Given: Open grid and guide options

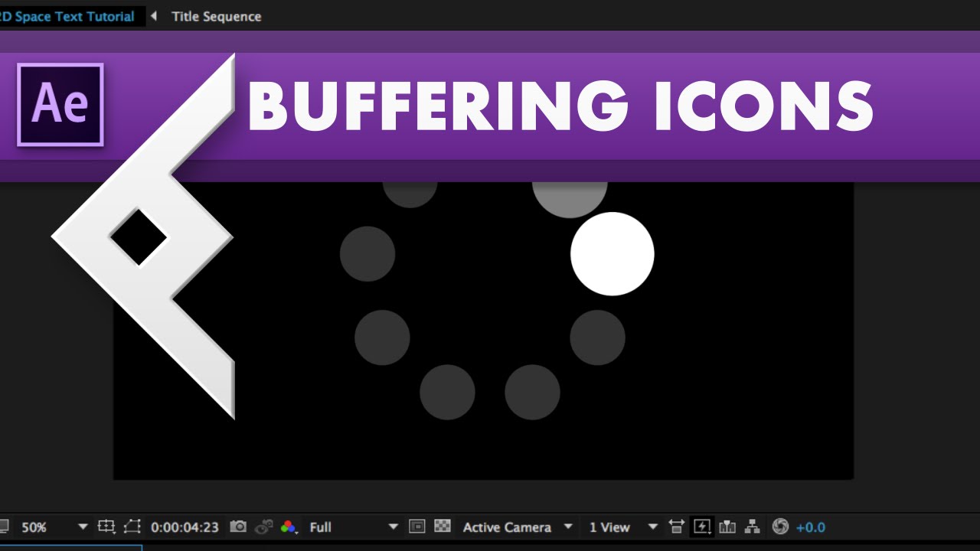Looking at the screenshot, I should tap(107, 527).
